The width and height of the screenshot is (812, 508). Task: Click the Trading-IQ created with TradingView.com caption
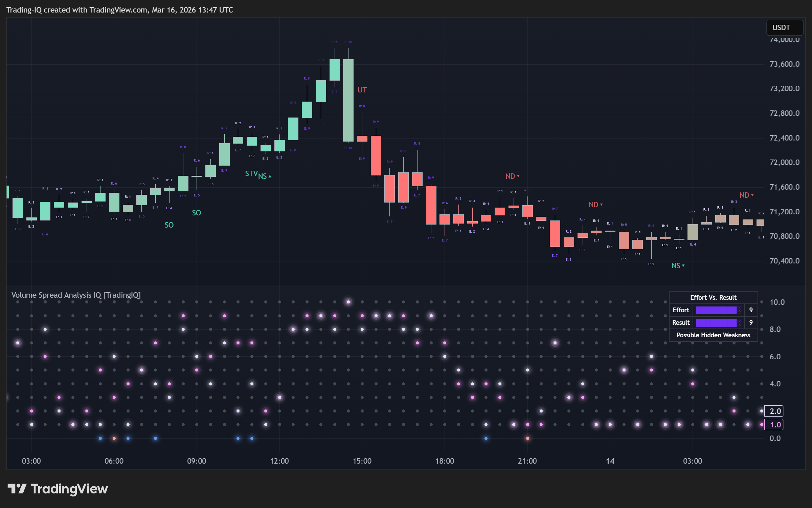(x=120, y=10)
